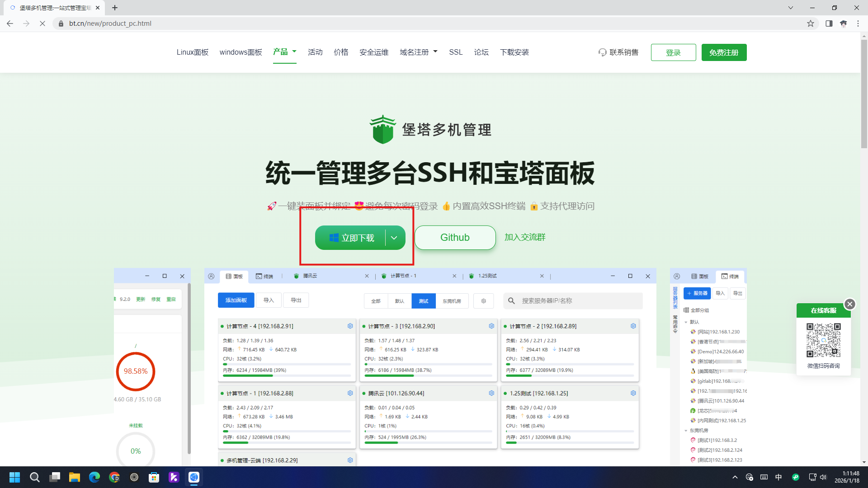868x488 pixels.
Task: Click the 联系销售 headset icon
Action: click(x=602, y=52)
